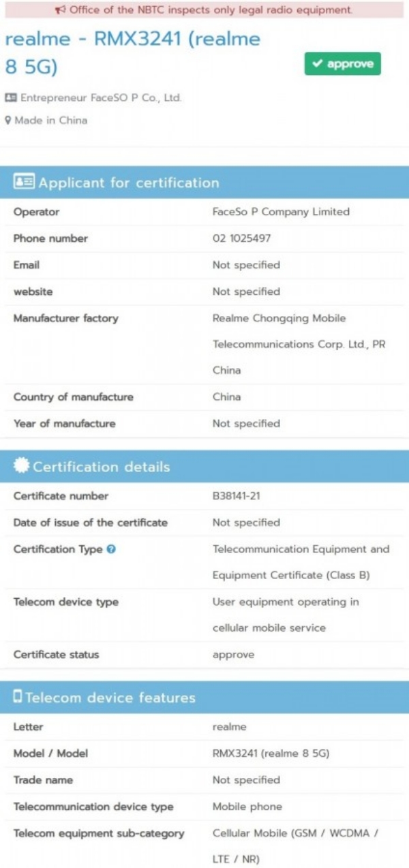Click the certificate number B38141-21
Viewport: 409px width, 868px height.
pos(236,496)
